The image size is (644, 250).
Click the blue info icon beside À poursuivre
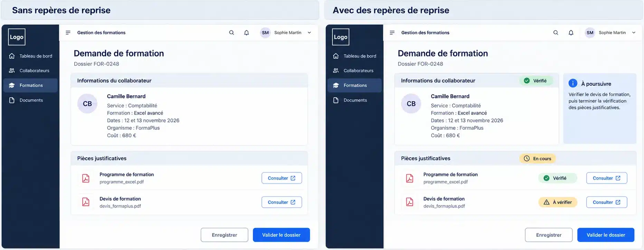(573, 83)
